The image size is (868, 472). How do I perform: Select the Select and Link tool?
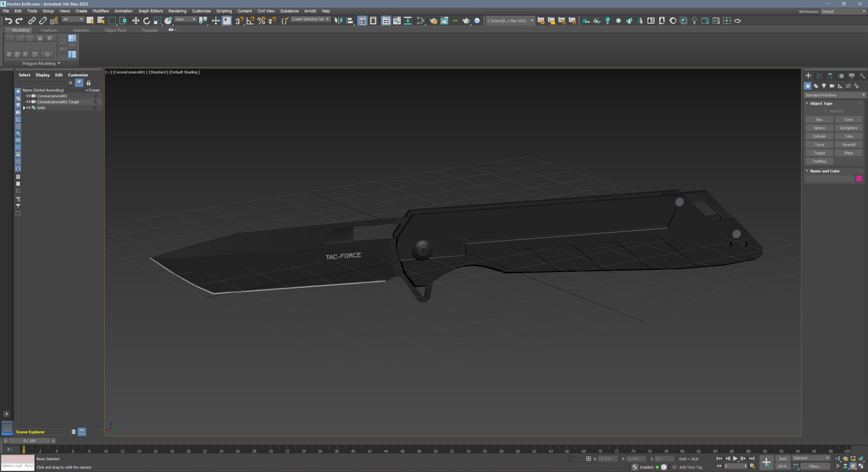(x=32, y=21)
